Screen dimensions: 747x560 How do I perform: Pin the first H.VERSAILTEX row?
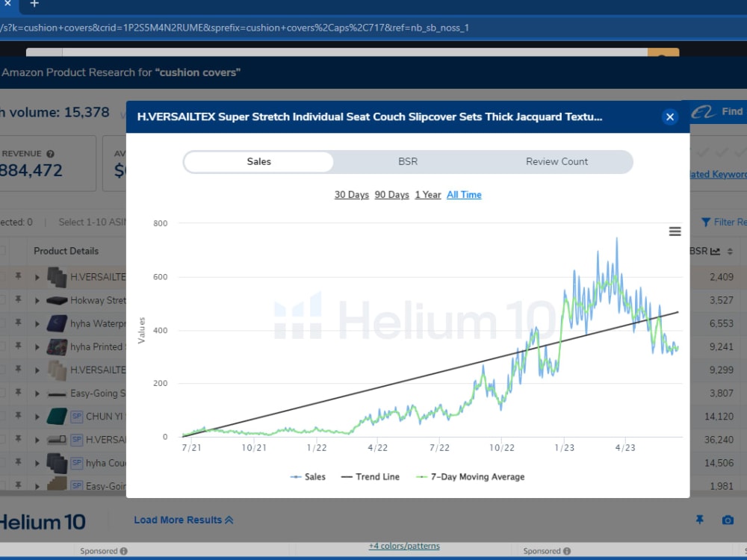pyautogui.click(x=18, y=276)
